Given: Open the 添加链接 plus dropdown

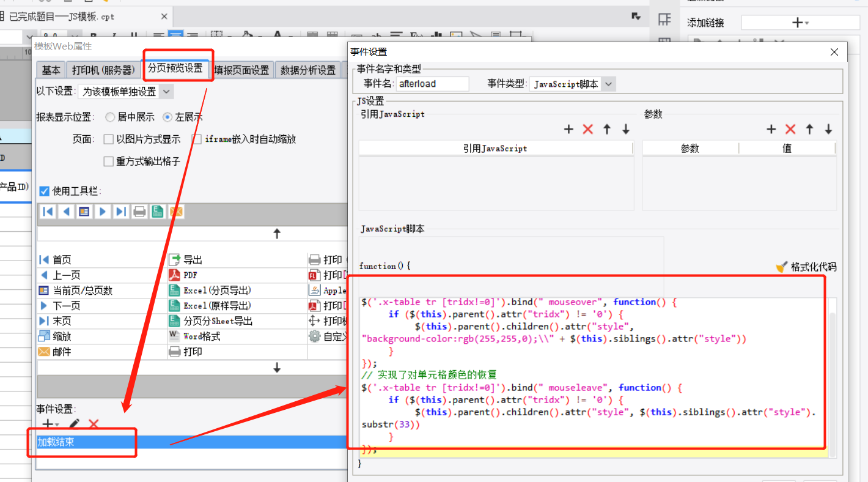Looking at the screenshot, I should click(x=800, y=23).
